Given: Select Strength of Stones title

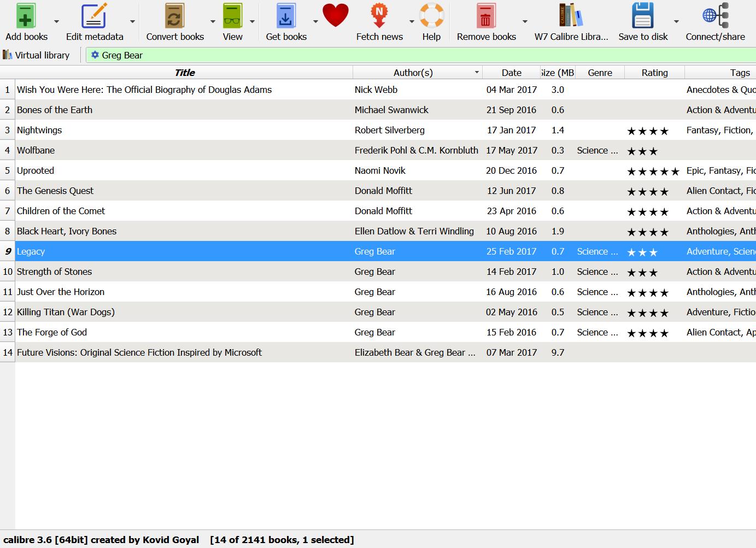Looking at the screenshot, I should (x=54, y=272).
